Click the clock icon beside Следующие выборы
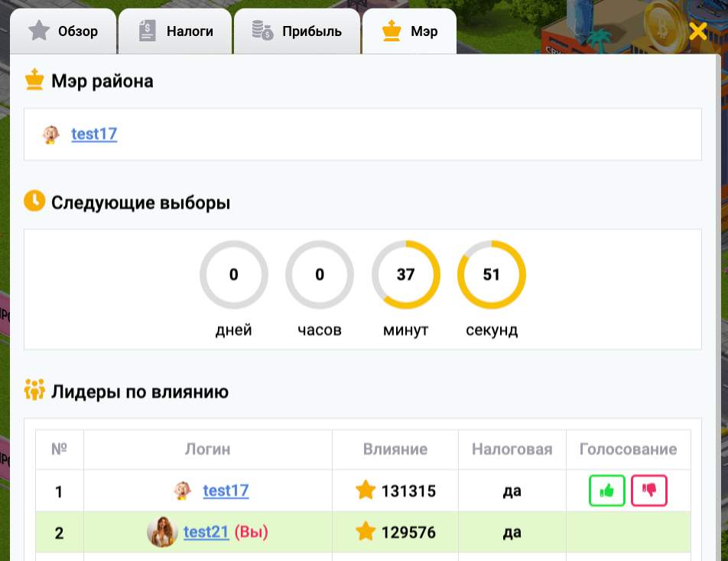 tap(34, 202)
